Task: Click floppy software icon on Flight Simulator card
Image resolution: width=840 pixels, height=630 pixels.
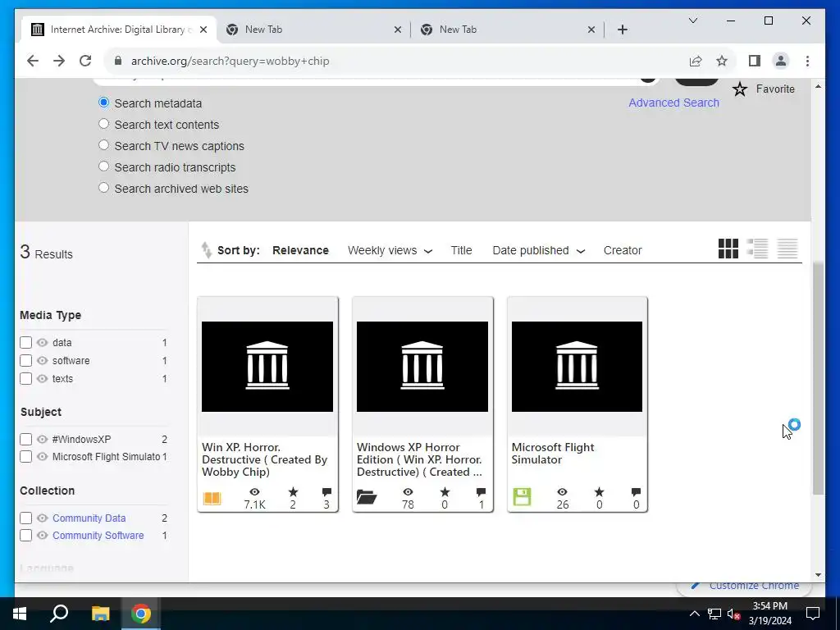Action: tap(522, 496)
